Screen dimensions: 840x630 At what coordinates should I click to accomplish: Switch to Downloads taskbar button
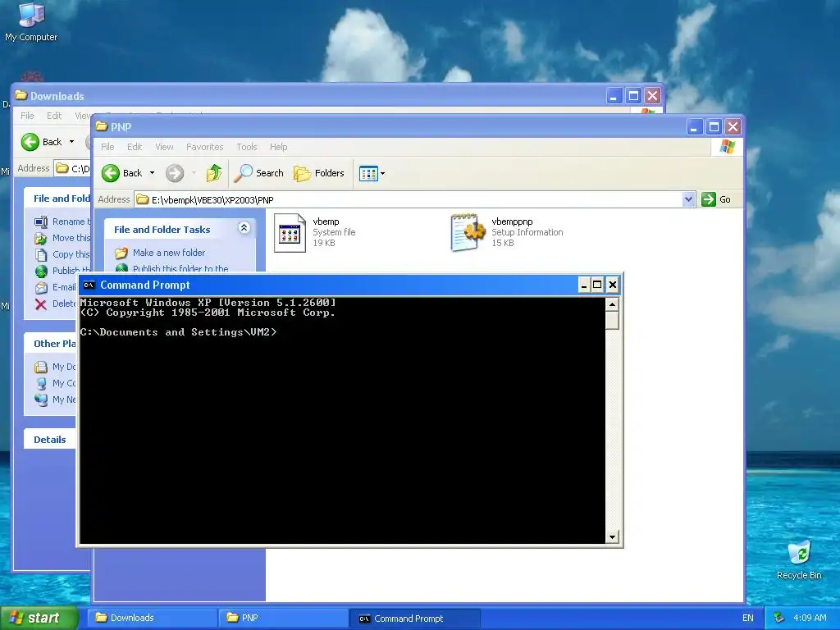click(x=152, y=619)
